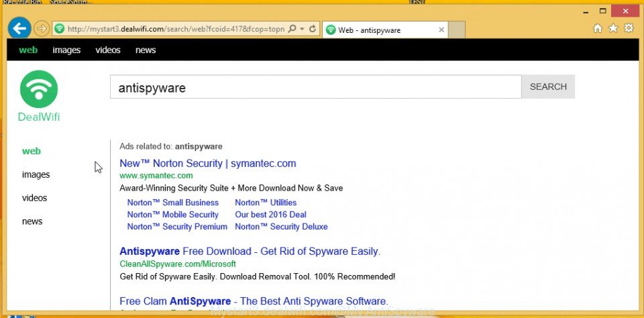Screen dimensions: 644x318
Task: Click the CleanAllSpyware.com/Microsoft URL
Action: pyautogui.click(x=177, y=264)
